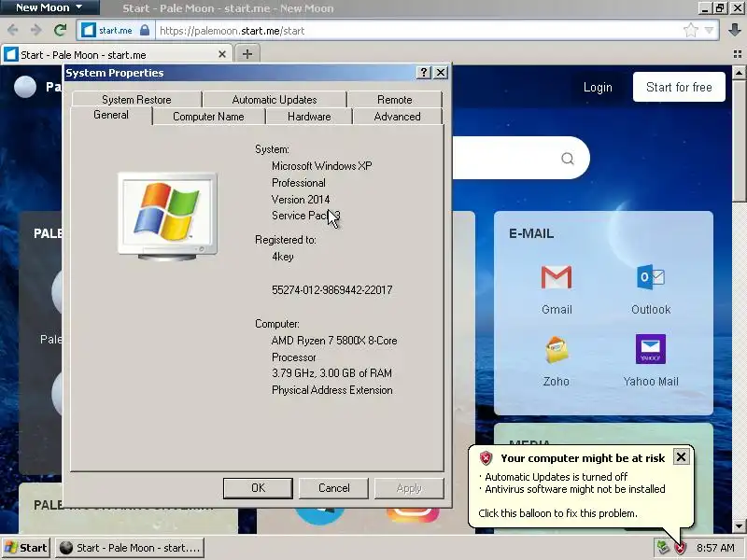The image size is (747, 560).
Task: Click the start.me site identity icon
Action: (x=88, y=31)
